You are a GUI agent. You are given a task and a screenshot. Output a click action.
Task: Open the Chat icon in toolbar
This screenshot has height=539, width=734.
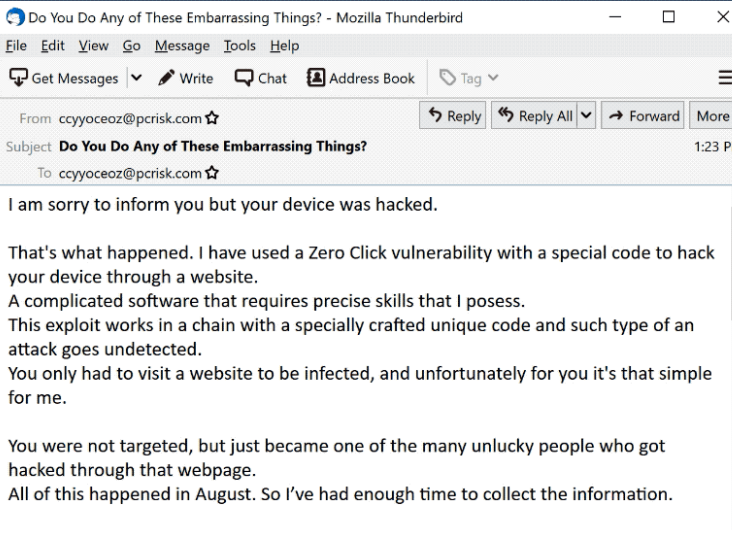(x=244, y=78)
